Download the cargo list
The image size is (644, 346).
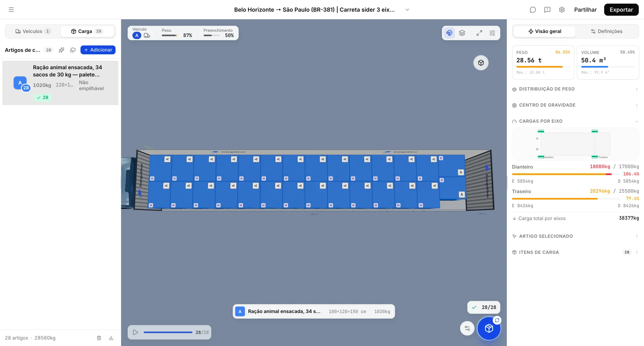click(x=111, y=338)
